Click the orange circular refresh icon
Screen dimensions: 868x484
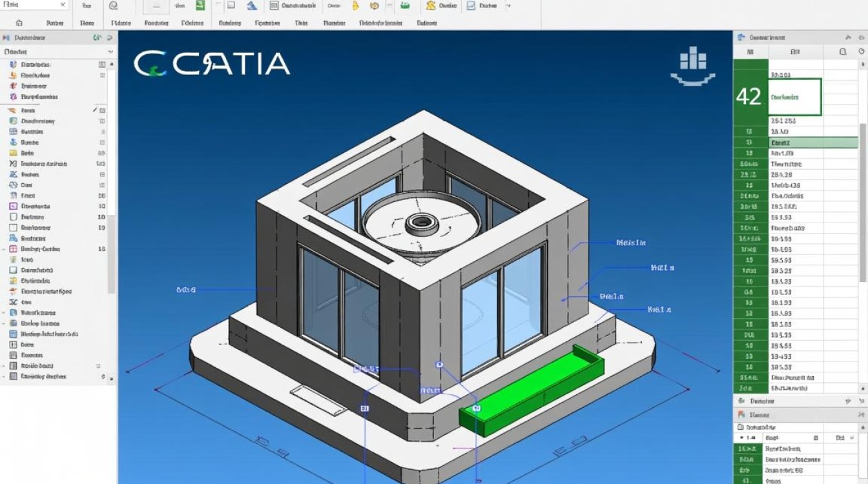[x=375, y=6]
